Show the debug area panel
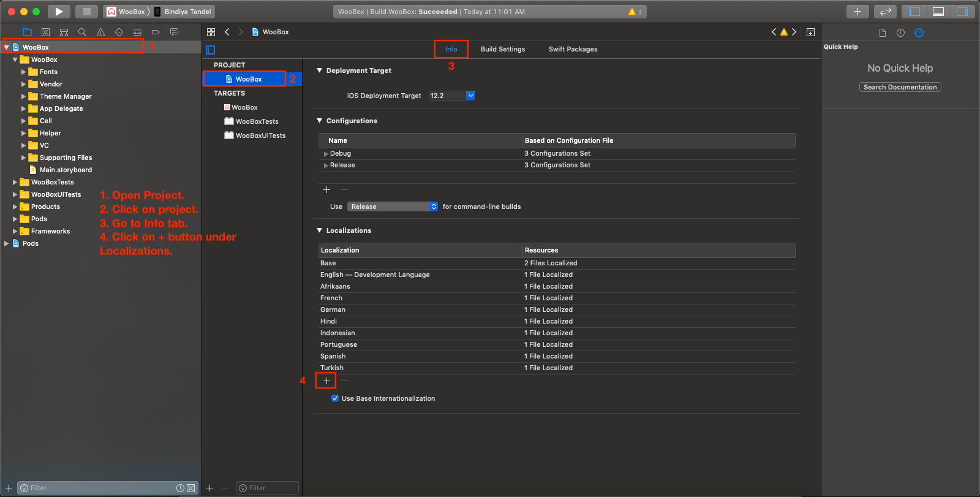This screenshot has width=980, height=497. point(938,12)
